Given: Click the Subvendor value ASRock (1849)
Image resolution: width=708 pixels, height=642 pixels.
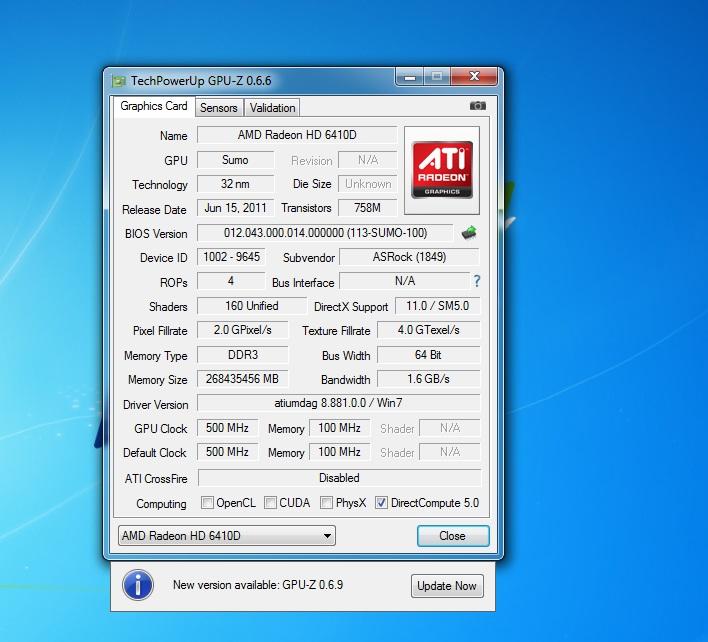Looking at the screenshot, I should (x=409, y=257).
